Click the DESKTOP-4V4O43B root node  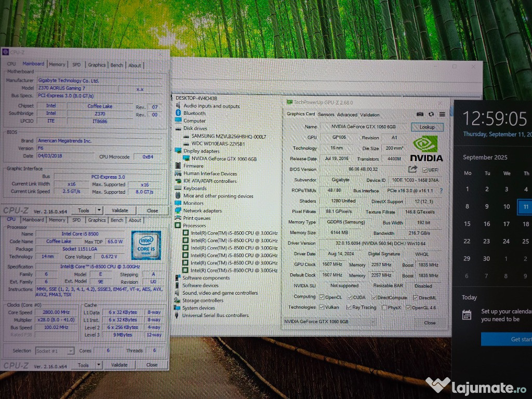pos(196,98)
